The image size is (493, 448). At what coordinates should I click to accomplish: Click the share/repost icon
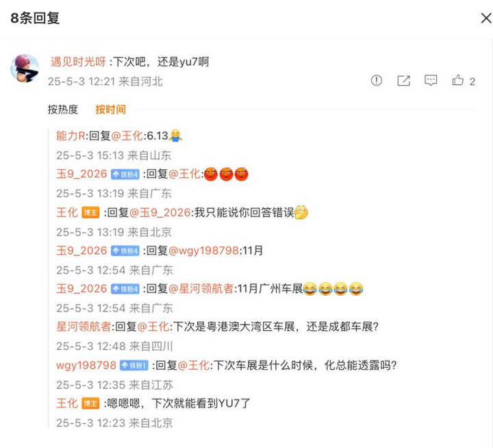403,81
